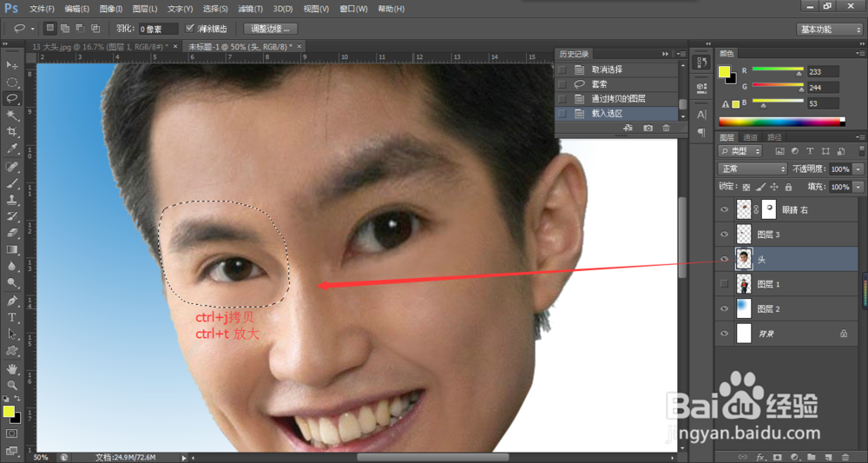Lock layer position icon
Viewport: 868px width, 463px height.
click(774, 187)
